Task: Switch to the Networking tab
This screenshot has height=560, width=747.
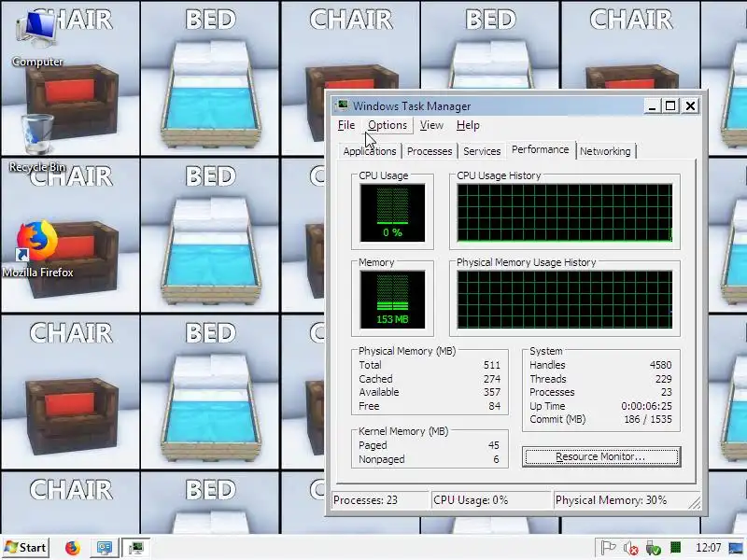Action: tap(605, 151)
